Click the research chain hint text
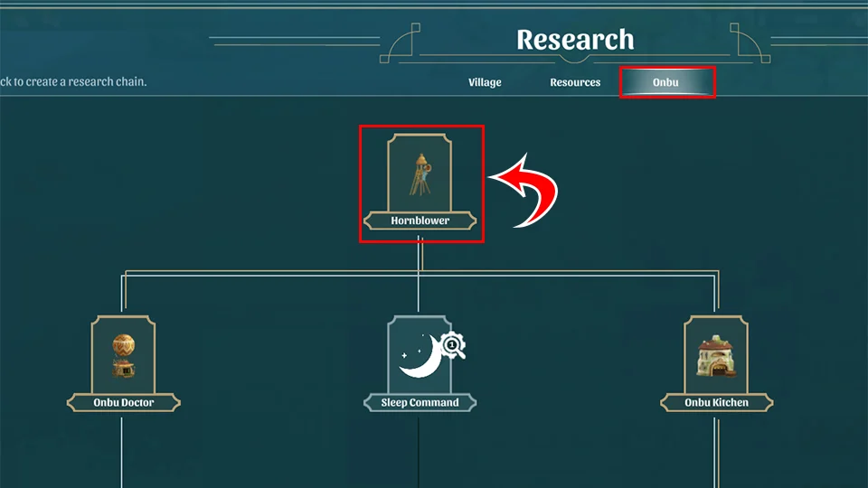Image resolution: width=868 pixels, height=488 pixels. coord(73,82)
